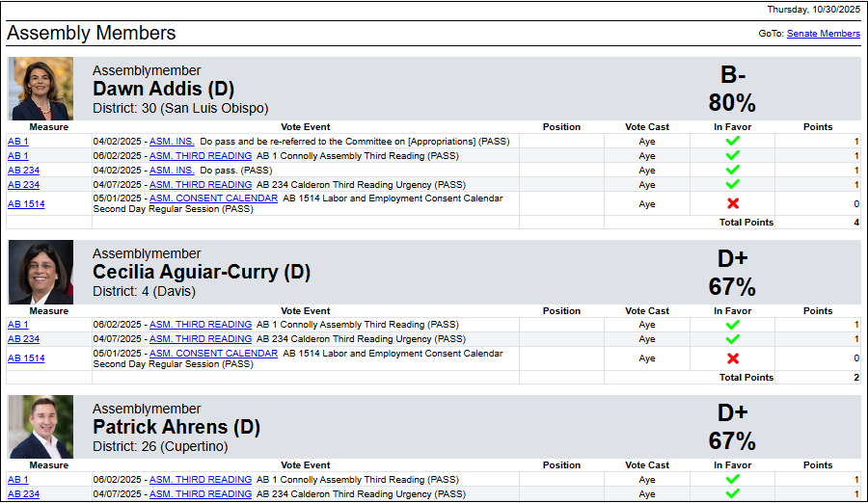
Task: Open AB 1514 measure link under Dawn Addis
Action: pos(26,203)
